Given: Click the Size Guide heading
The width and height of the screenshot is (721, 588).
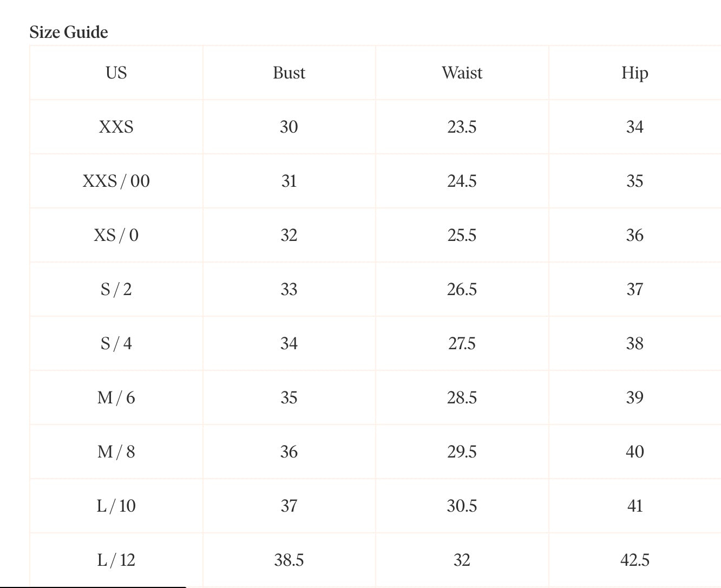Looking at the screenshot, I should (69, 32).
